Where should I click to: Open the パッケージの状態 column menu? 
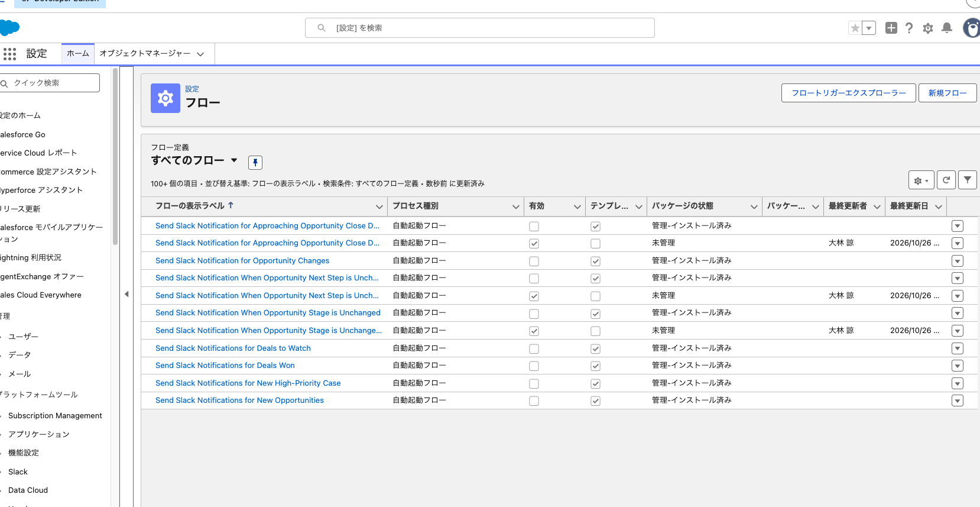pyautogui.click(x=754, y=206)
